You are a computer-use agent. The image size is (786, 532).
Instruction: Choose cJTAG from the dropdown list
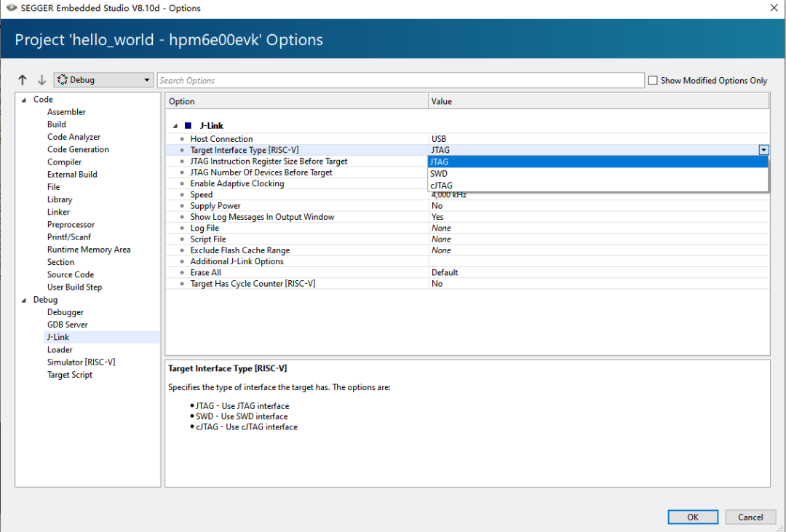(598, 185)
